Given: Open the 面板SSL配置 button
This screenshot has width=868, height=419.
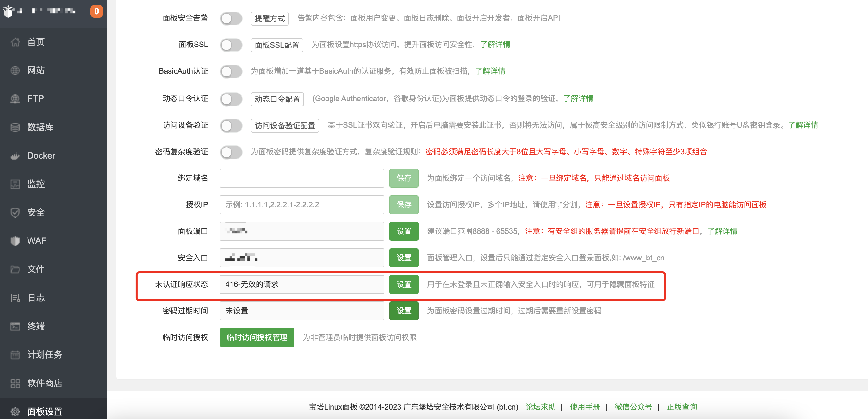Looking at the screenshot, I should (277, 45).
